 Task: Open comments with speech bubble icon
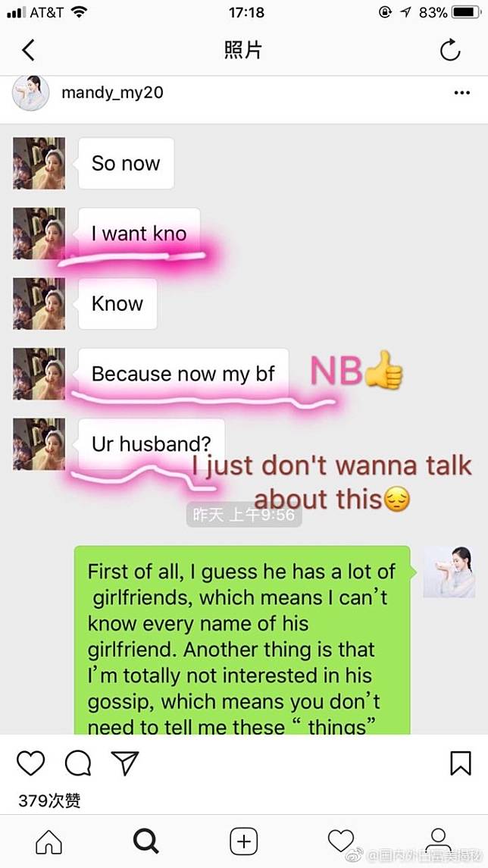[78, 763]
